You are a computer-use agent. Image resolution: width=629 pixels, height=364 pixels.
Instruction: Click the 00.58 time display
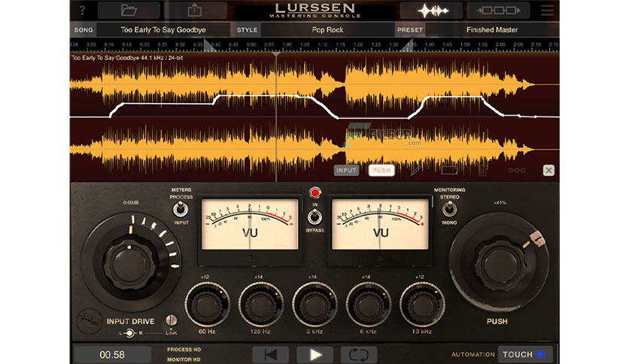point(113,355)
